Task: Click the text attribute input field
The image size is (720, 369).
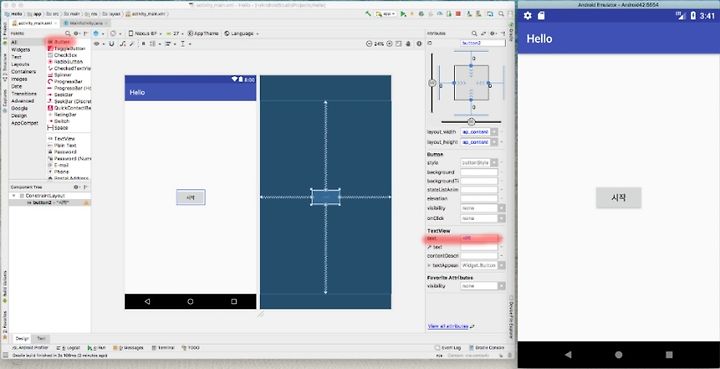Action: [479, 238]
